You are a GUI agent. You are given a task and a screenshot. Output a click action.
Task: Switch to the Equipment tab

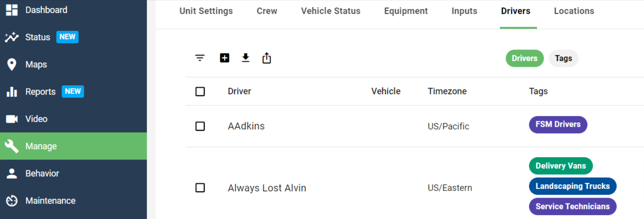[x=406, y=11]
